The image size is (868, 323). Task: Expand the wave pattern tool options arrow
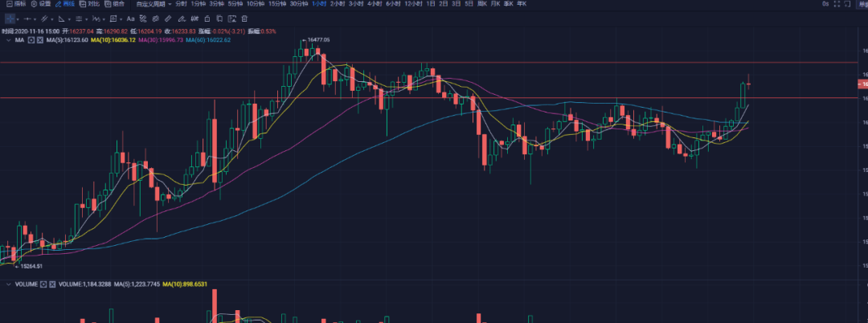coord(104,19)
